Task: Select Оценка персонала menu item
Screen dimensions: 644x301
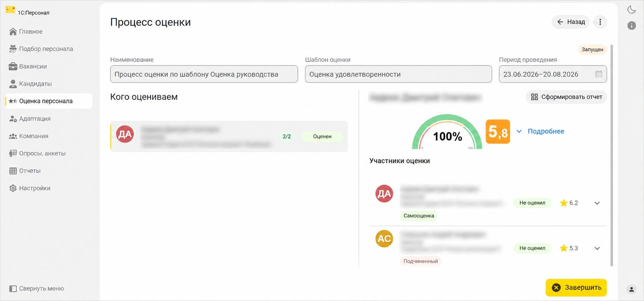Action: [x=49, y=101]
